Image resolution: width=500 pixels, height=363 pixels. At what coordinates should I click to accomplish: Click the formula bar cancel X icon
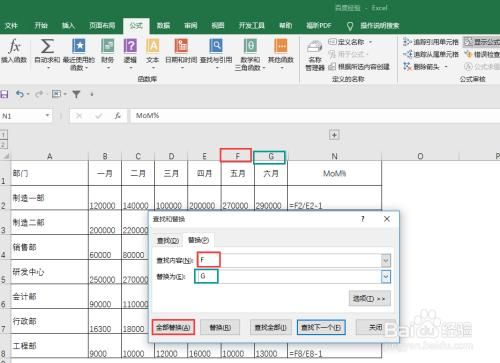79,116
